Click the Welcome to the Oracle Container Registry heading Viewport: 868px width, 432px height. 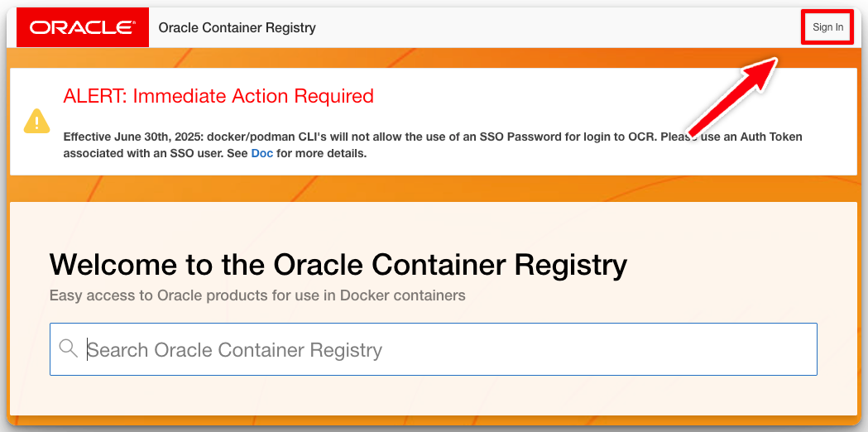point(338,265)
